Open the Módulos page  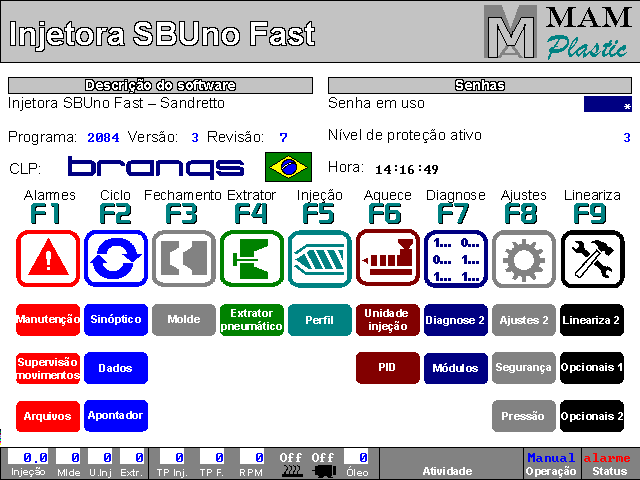(456, 368)
